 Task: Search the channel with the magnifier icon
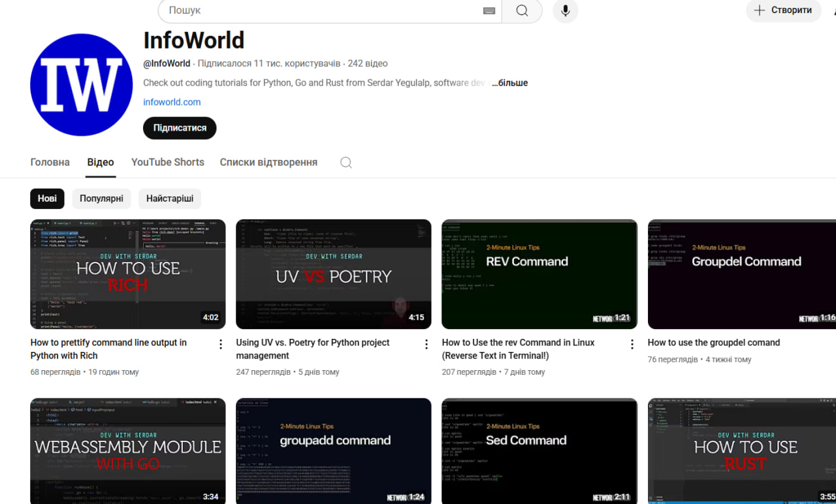(346, 163)
